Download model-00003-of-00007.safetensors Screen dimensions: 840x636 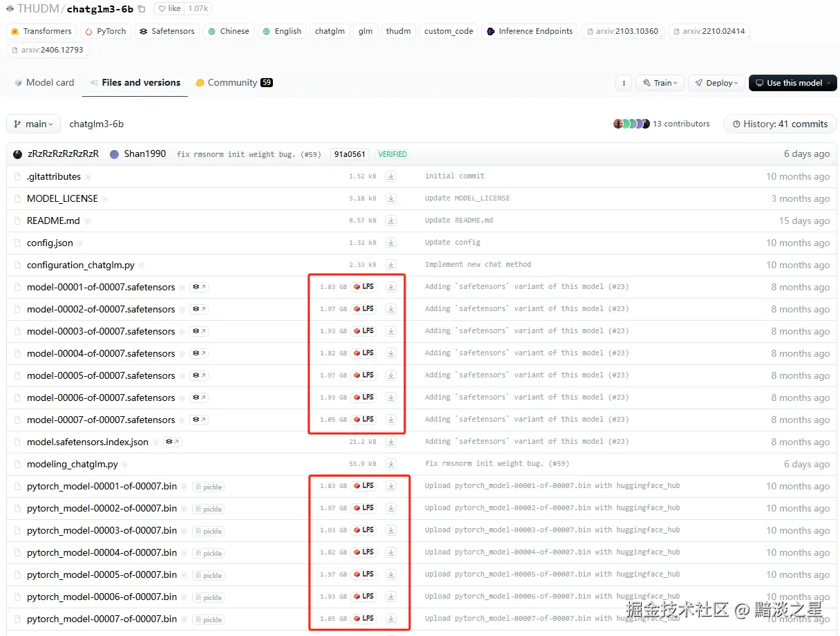point(391,331)
